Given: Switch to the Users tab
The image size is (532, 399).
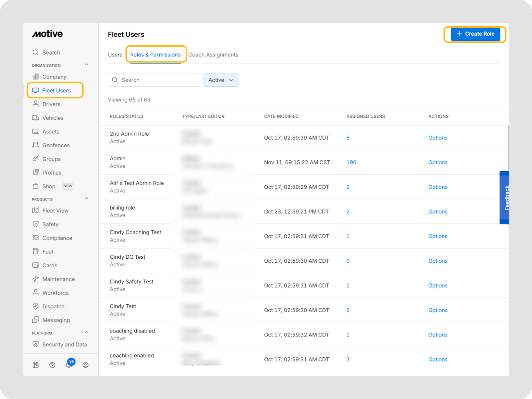Looking at the screenshot, I should point(115,55).
